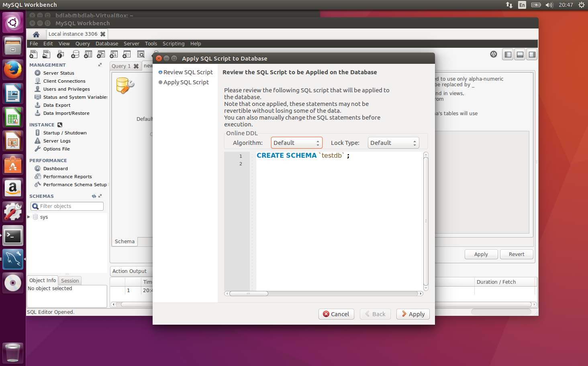The width and height of the screenshot is (588, 366).
Task: Click Apply in the SQL script dialog
Action: tap(413, 314)
